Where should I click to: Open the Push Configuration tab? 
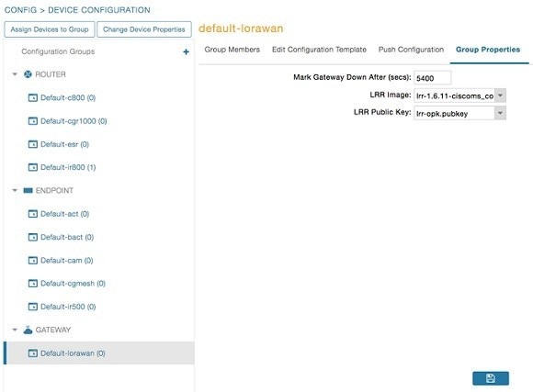[x=412, y=50]
